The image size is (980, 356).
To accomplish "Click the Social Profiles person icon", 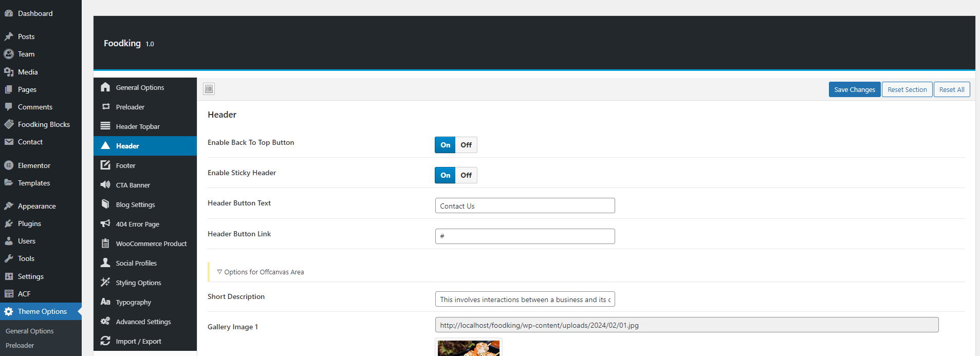I will click(105, 263).
